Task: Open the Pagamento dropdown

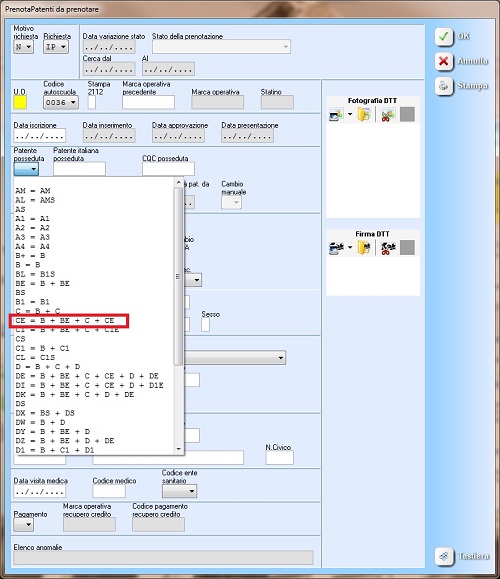Action: click(x=23, y=524)
